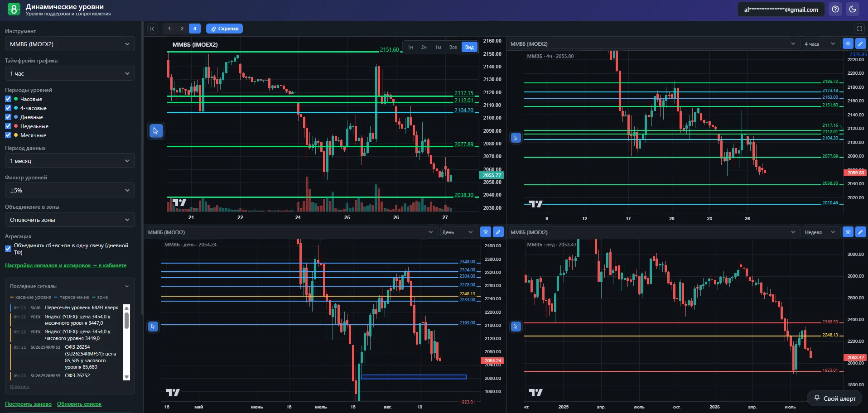The image size is (868, 413).
Task: Collapse the Последние сигналы panel
Action: pos(127,286)
